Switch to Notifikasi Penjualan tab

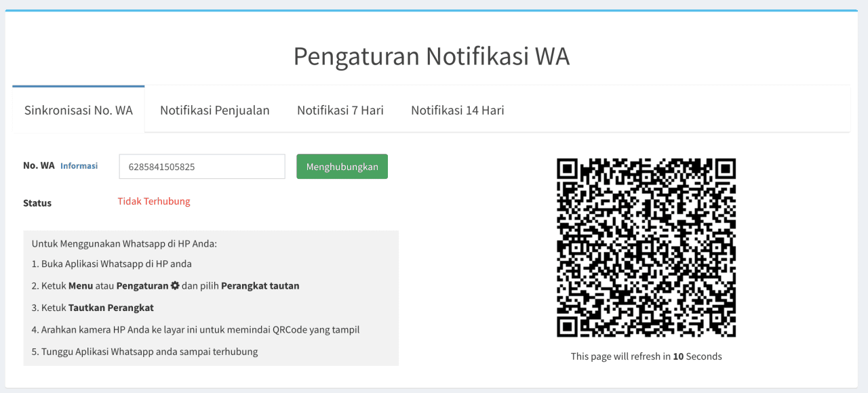[x=215, y=110]
